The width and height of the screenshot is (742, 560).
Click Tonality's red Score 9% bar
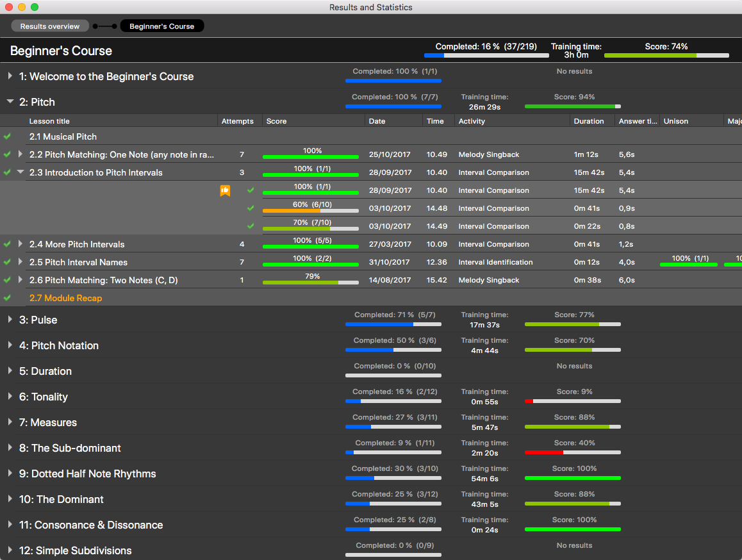pos(573,402)
